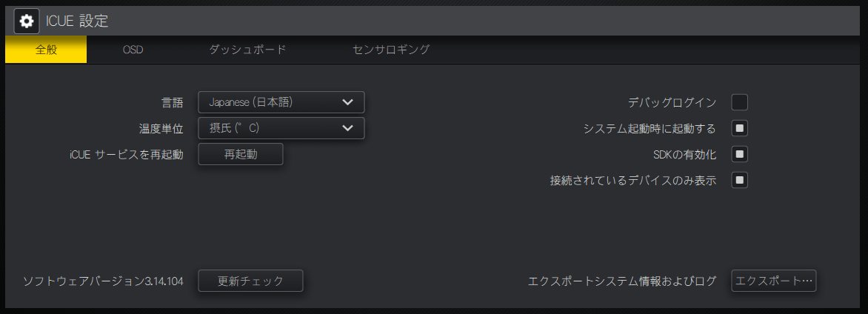Click the 更新チェック button
The width and height of the screenshot is (868, 314).
(250, 281)
